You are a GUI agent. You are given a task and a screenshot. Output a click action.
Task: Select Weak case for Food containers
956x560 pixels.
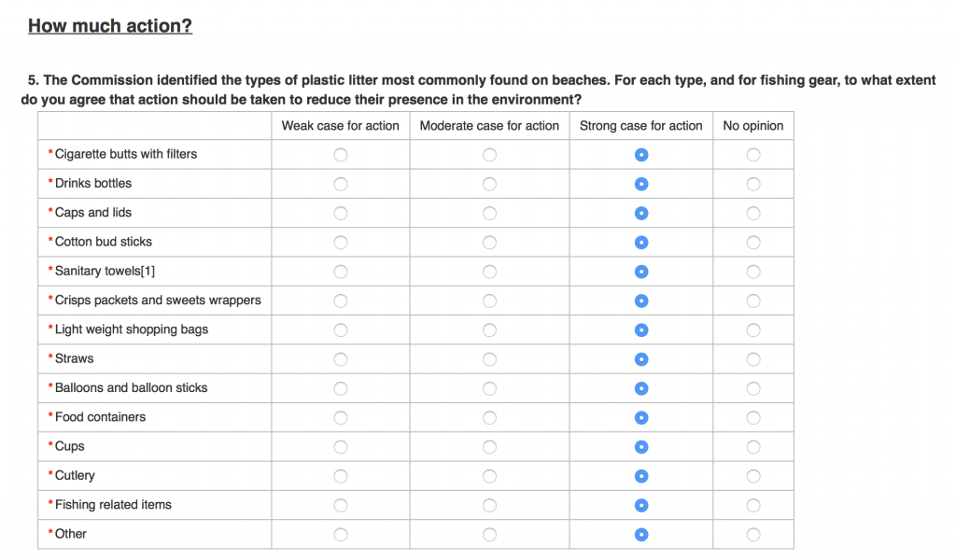(x=341, y=418)
